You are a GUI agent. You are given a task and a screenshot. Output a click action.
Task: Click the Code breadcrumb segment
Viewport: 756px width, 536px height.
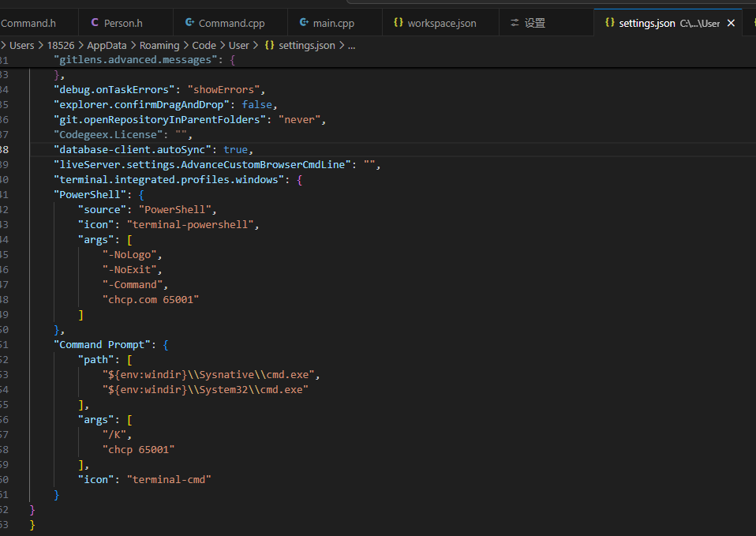204,45
